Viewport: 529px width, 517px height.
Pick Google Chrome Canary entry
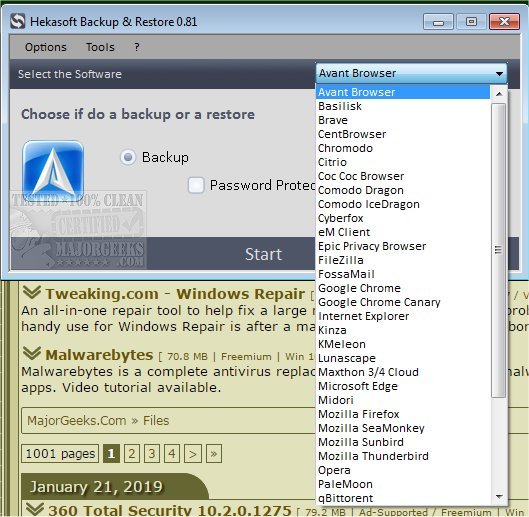[x=403, y=302]
